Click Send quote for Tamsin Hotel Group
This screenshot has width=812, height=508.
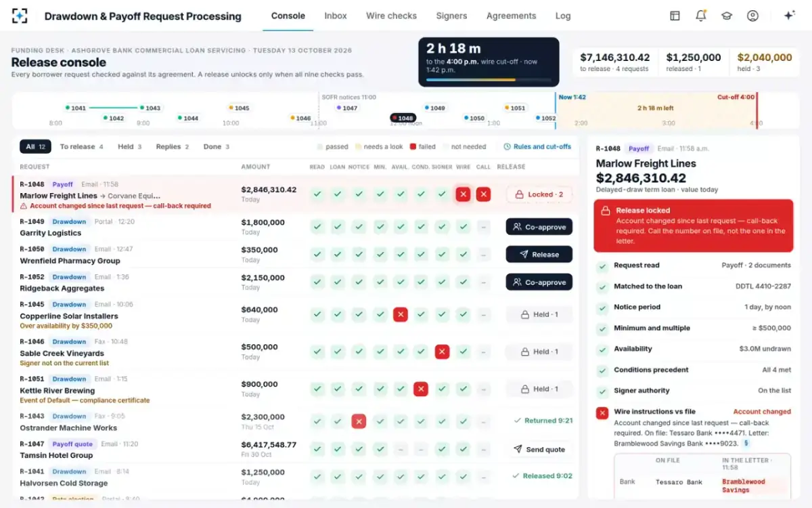tap(539, 449)
